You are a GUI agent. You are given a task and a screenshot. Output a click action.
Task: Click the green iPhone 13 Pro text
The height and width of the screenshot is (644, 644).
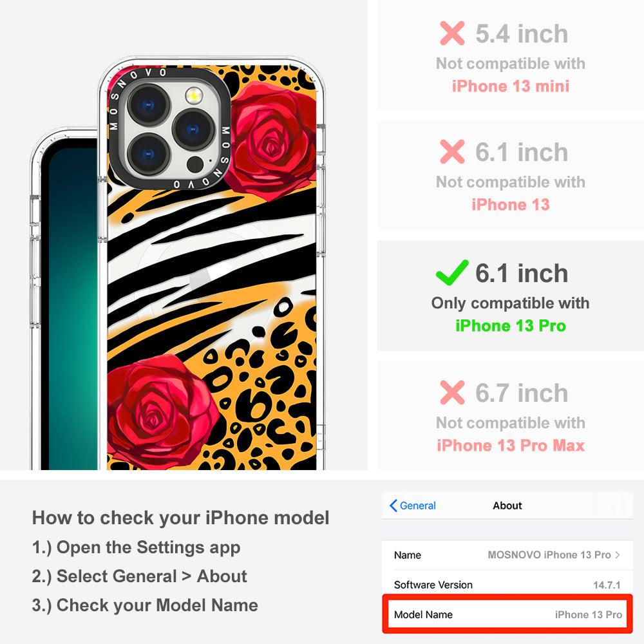click(x=511, y=326)
